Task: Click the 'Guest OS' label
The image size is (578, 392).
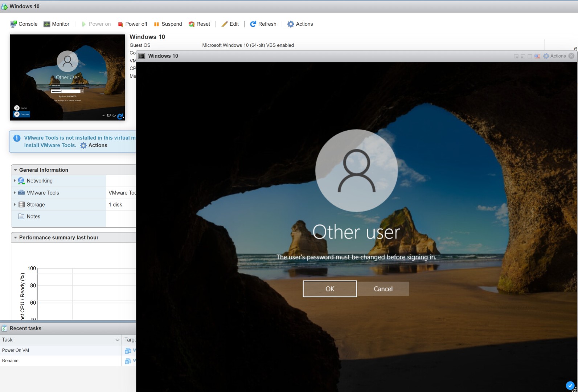Action: [x=140, y=45]
